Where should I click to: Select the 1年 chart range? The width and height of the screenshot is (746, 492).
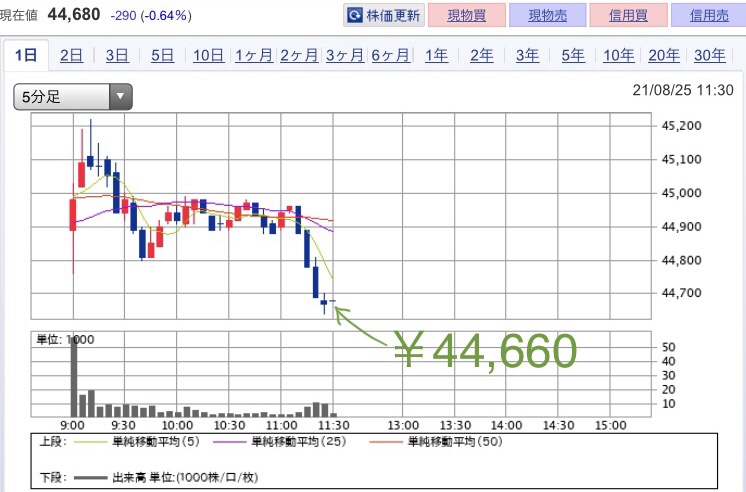click(x=436, y=56)
